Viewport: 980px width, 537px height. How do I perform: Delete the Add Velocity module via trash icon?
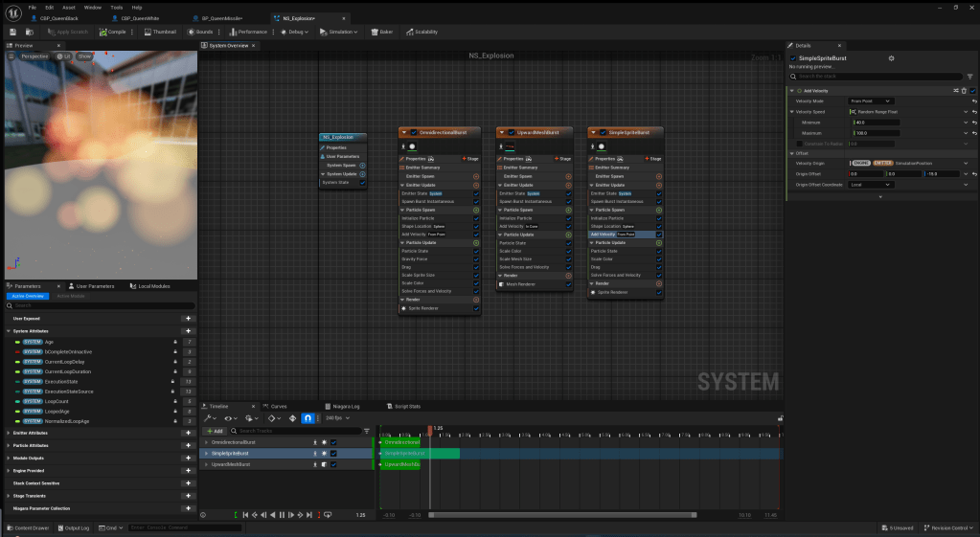[964, 91]
